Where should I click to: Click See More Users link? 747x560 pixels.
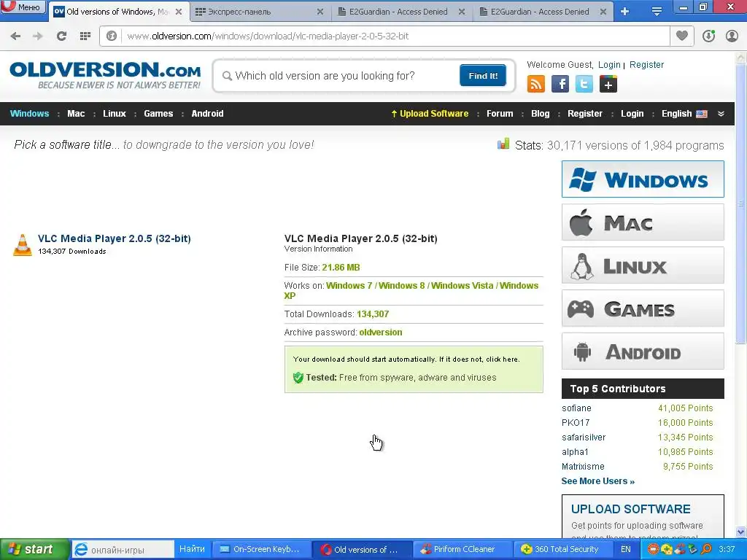(x=598, y=481)
